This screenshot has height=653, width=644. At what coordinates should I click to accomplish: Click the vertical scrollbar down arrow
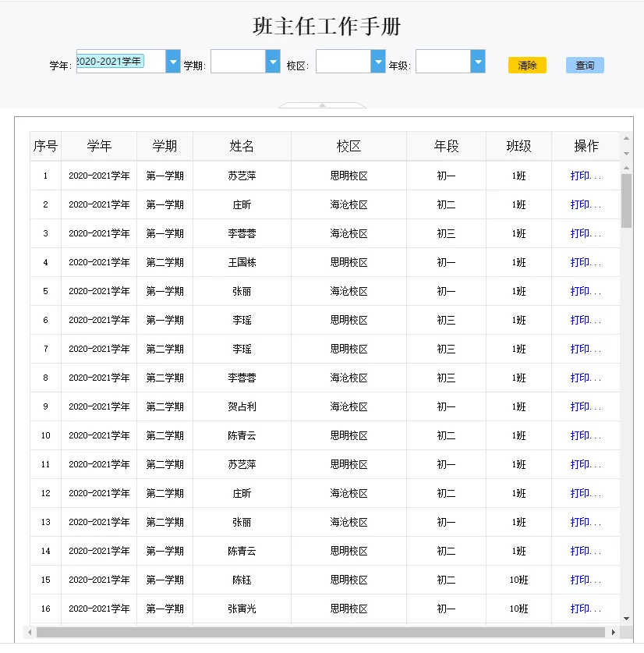[626, 616]
